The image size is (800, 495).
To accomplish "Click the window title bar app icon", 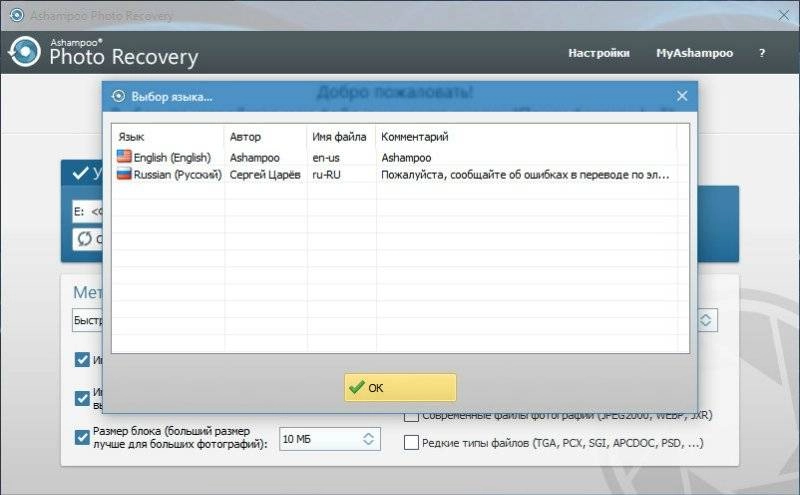I will pos(16,15).
